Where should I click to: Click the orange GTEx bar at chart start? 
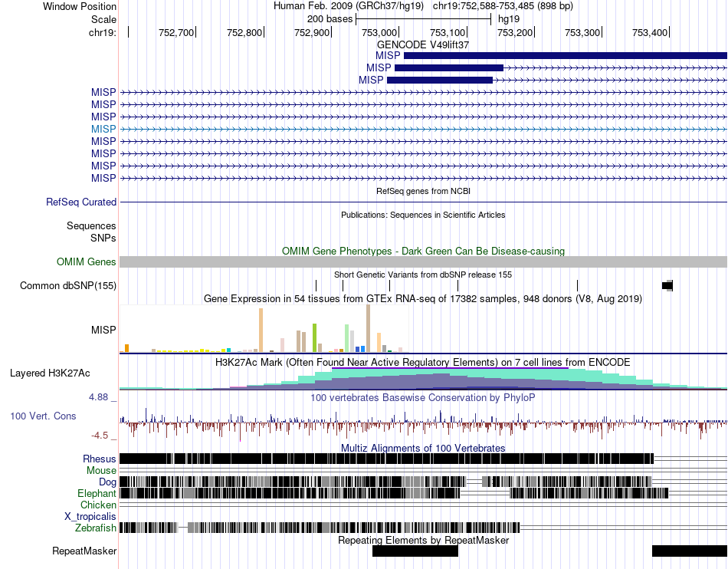126,348
